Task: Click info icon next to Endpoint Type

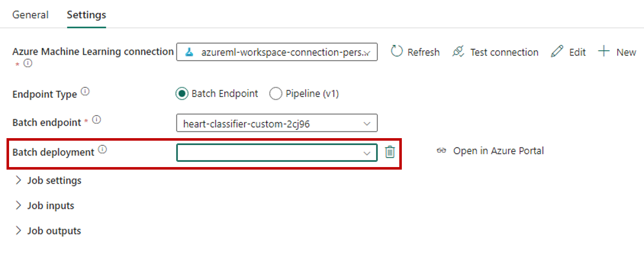Action: click(85, 91)
